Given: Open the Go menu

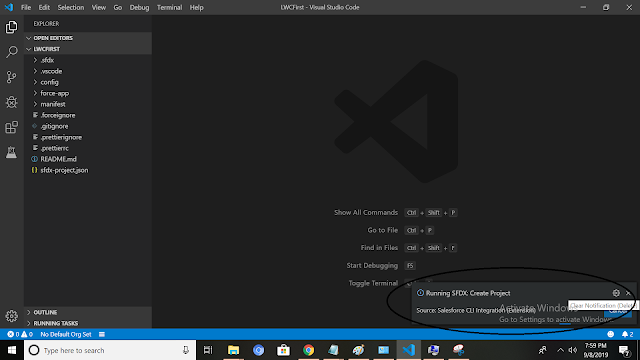Looking at the screenshot, I should point(118,7).
